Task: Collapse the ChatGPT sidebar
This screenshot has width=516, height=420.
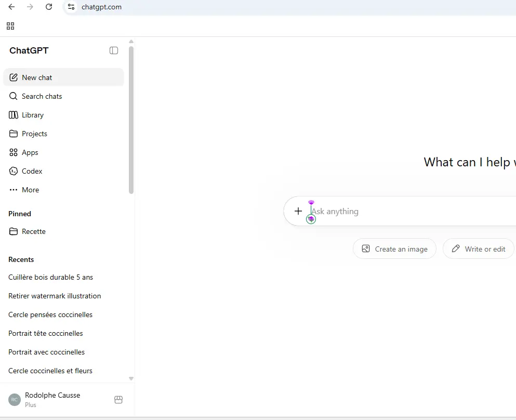Action: pos(113,50)
